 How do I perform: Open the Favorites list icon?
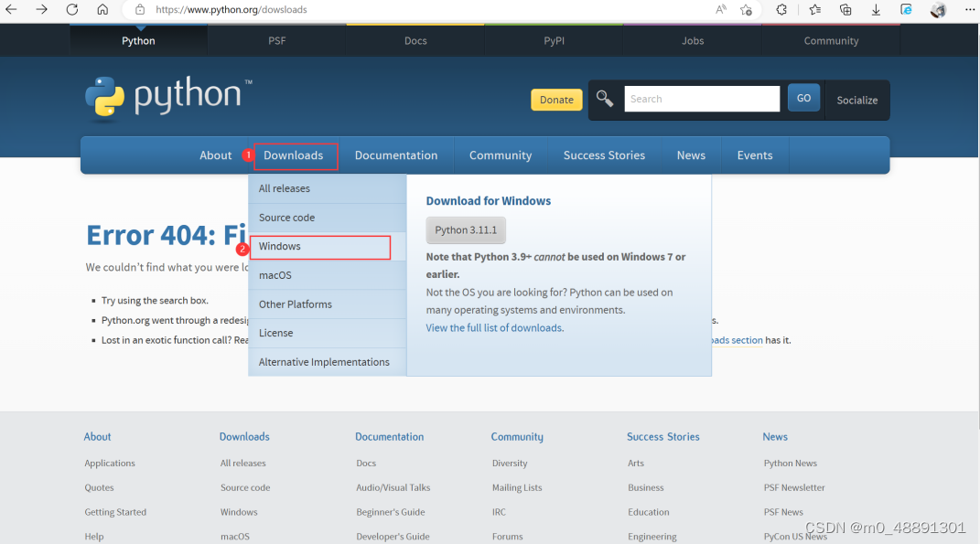click(815, 9)
